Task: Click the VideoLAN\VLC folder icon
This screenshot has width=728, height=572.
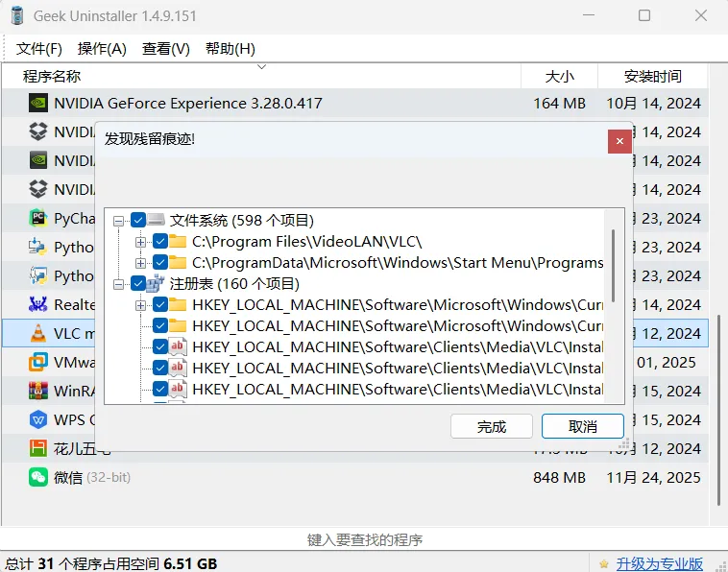Action: click(178, 241)
